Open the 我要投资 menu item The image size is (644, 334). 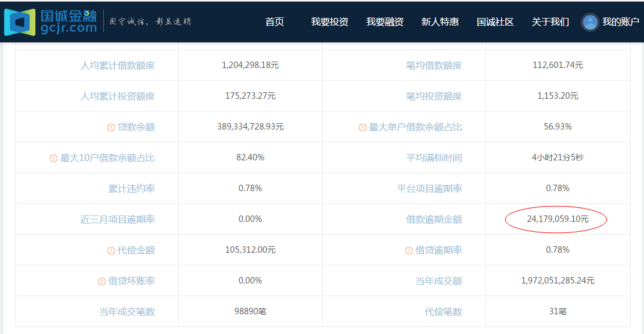coord(329,22)
